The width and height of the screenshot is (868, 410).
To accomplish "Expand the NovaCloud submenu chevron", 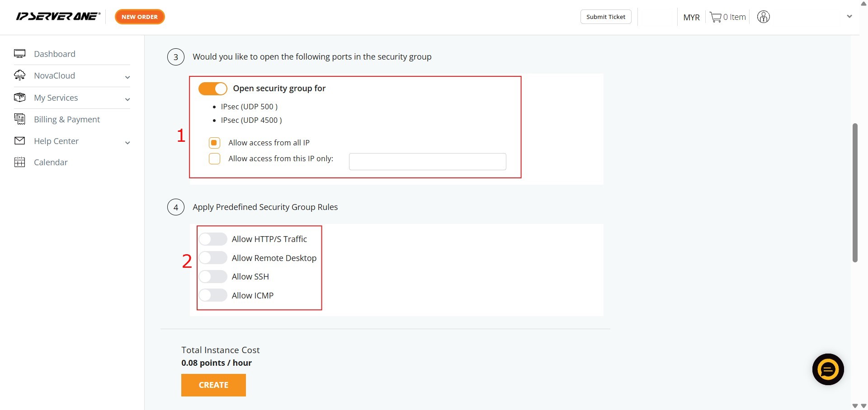I will pos(127,77).
